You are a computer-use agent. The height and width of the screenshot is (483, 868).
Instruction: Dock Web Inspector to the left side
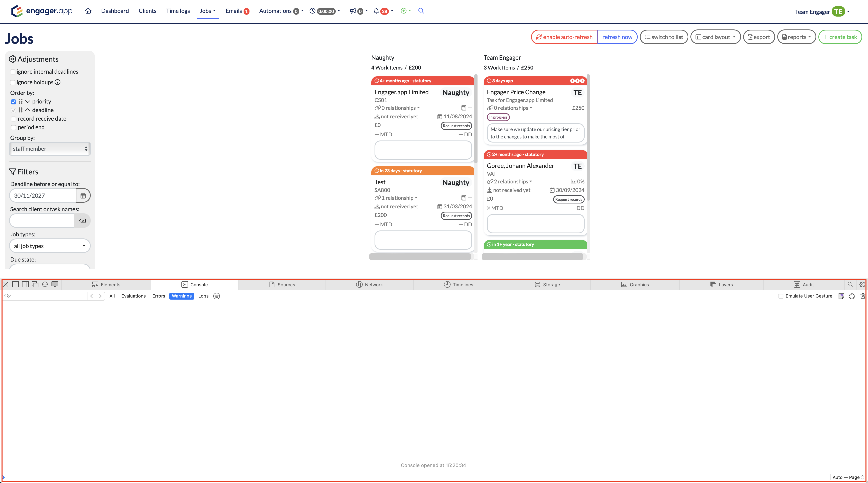point(16,284)
